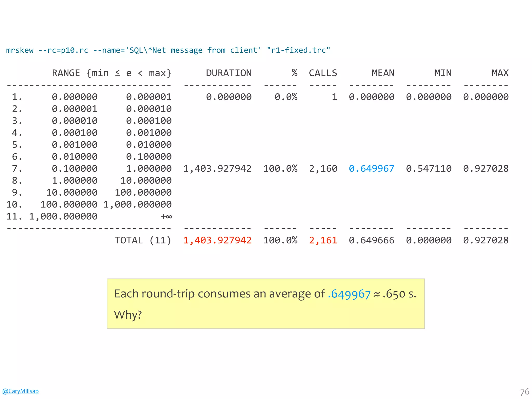Select row 7 duration 1,403.927942
This screenshot has width=532, height=399.
click(x=217, y=169)
